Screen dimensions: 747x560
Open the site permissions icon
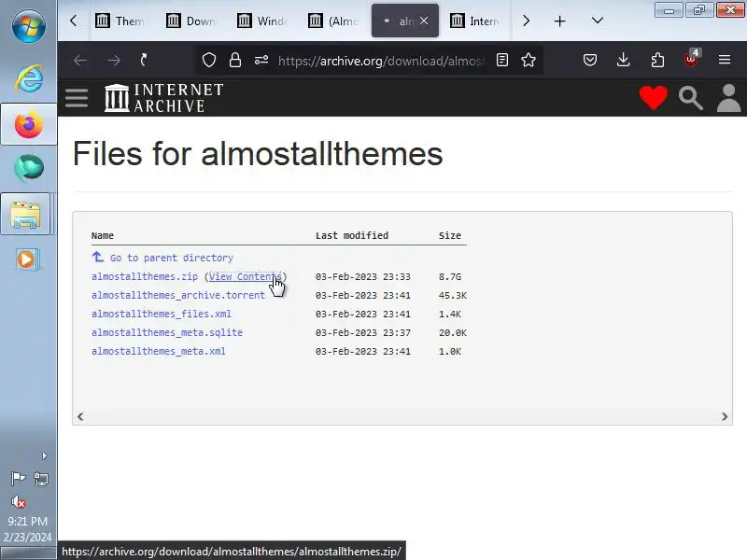point(261,60)
